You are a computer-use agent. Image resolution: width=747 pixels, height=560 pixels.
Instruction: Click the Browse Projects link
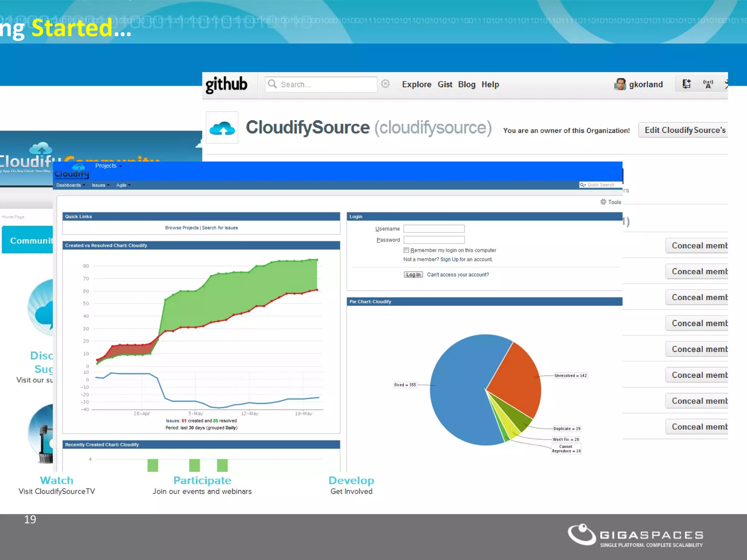pos(182,228)
